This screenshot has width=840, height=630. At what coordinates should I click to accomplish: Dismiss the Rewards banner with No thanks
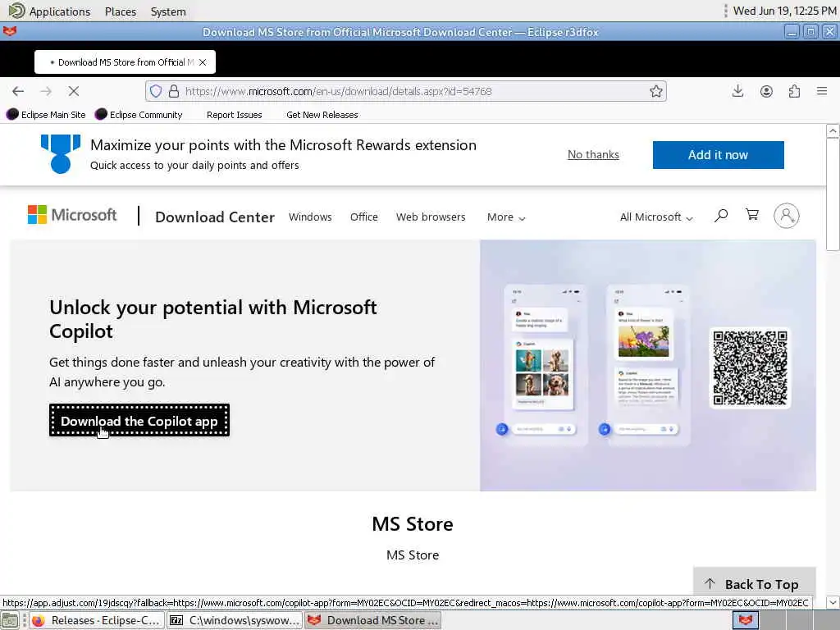(593, 155)
